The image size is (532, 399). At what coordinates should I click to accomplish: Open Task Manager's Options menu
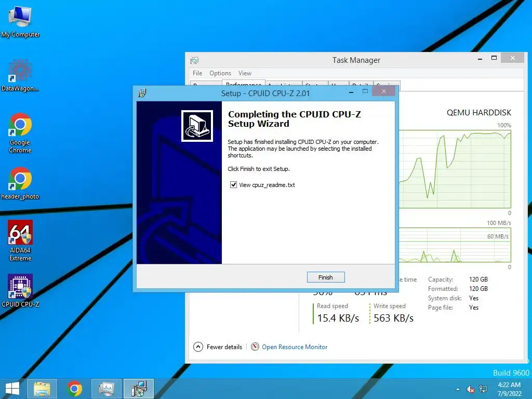(x=220, y=73)
